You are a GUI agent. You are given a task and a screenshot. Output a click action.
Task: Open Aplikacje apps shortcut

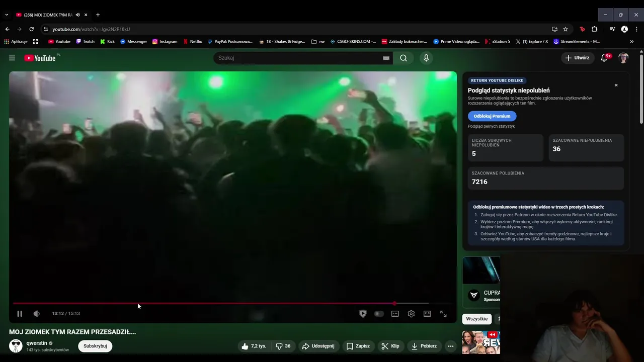[x=16, y=42]
